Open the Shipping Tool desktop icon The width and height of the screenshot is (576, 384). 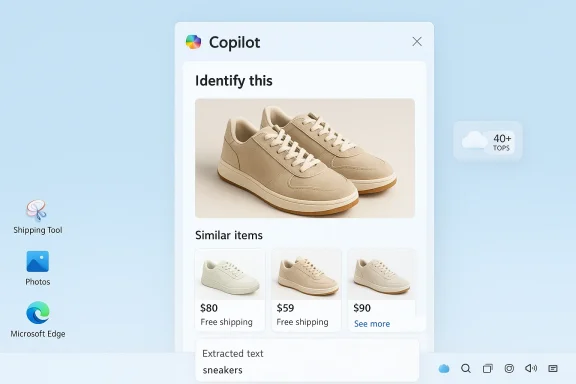click(37, 217)
